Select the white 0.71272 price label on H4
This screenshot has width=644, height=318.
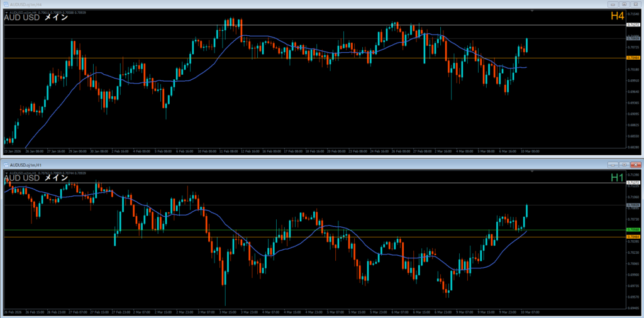click(x=633, y=25)
